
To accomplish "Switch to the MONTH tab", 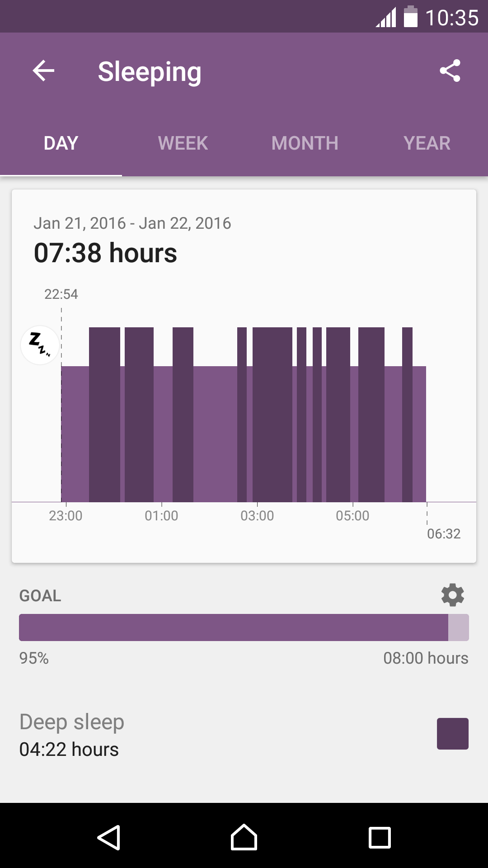I will click(305, 143).
